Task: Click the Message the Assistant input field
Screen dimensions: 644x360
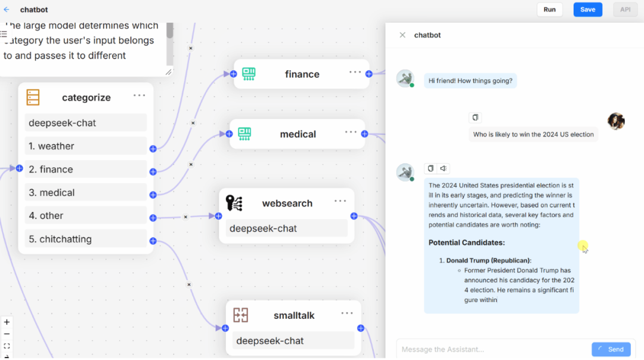Action: click(493, 349)
